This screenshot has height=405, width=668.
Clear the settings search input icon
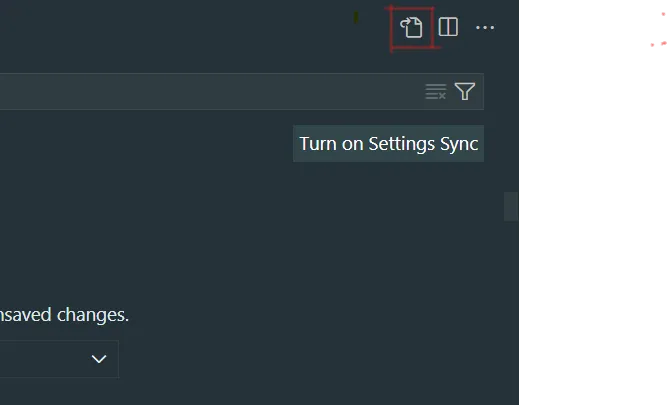(x=435, y=92)
